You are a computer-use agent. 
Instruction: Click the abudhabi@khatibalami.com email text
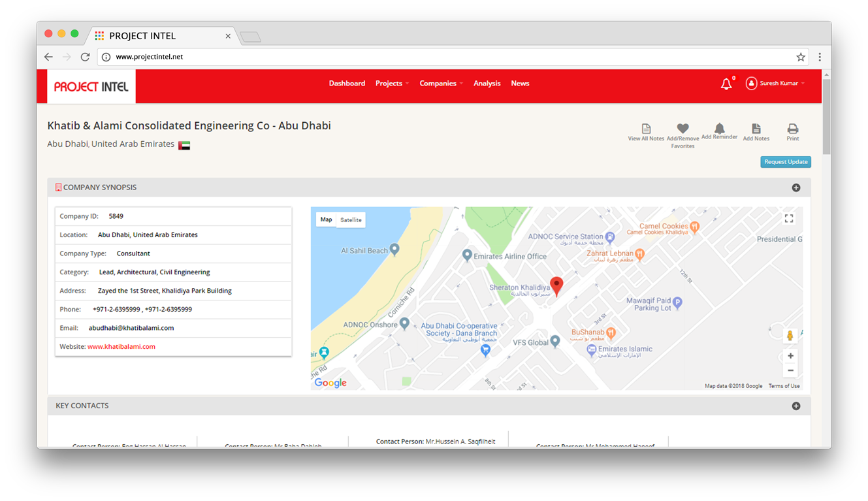(x=131, y=328)
